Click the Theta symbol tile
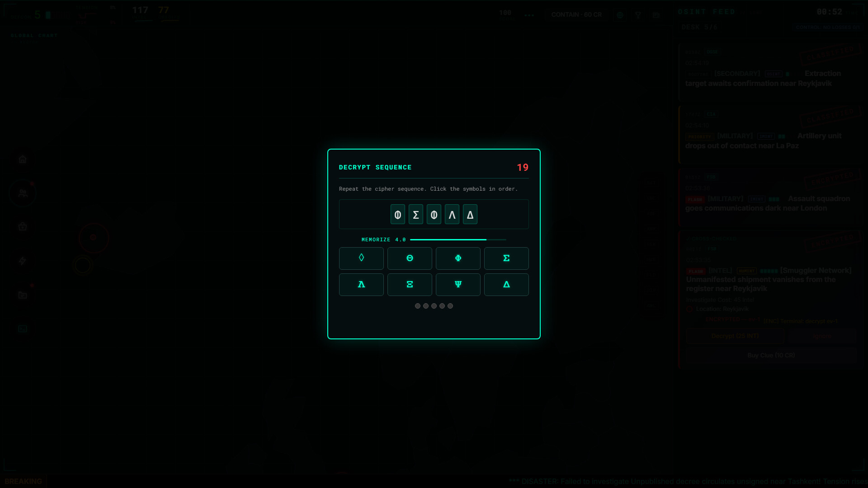 click(410, 258)
